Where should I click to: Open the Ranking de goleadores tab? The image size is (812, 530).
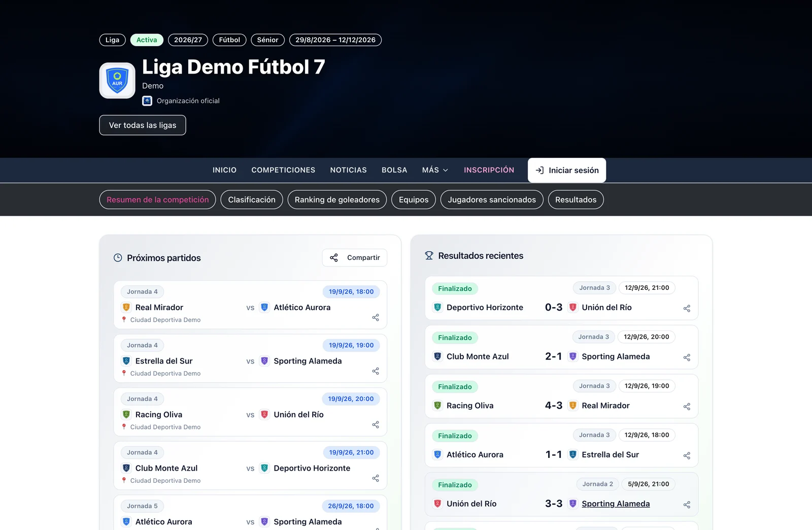pyautogui.click(x=337, y=200)
